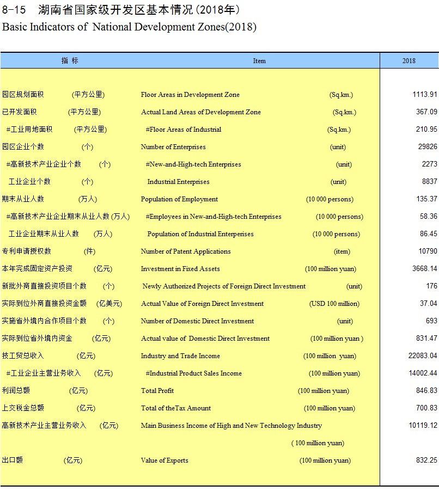Image resolution: width=439 pixels, height=504 pixels.
Task: Select 'Number of Patent Applications' label
Action: (x=186, y=251)
